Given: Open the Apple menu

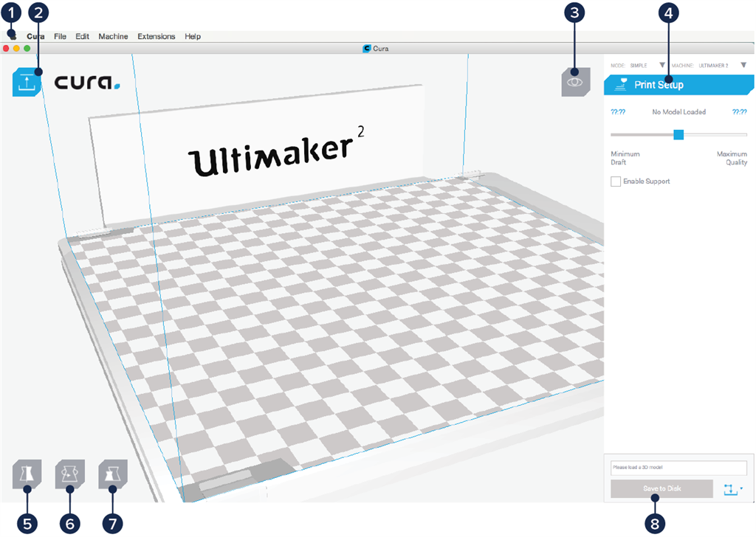Looking at the screenshot, I should [13, 36].
